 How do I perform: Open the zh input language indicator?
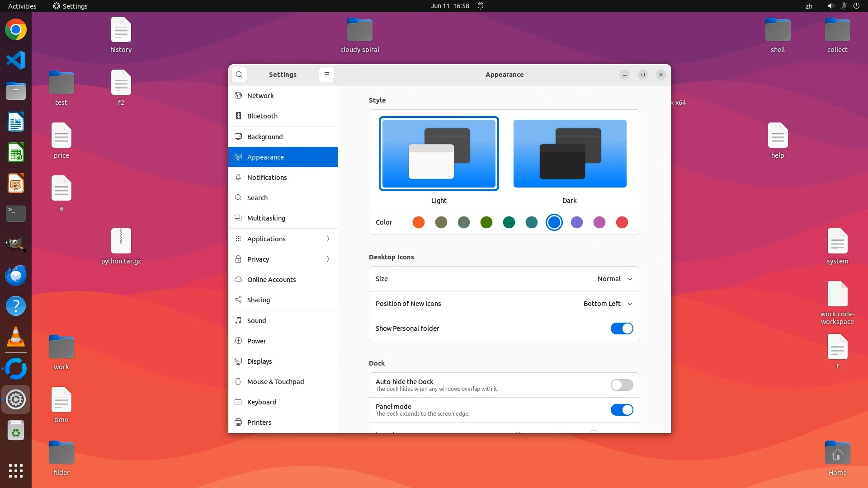[809, 6]
